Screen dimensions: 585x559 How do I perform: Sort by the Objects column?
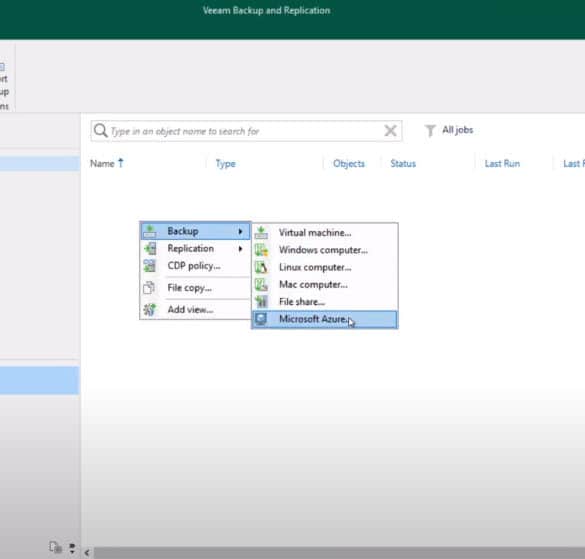pyautogui.click(x=349, y=163)
